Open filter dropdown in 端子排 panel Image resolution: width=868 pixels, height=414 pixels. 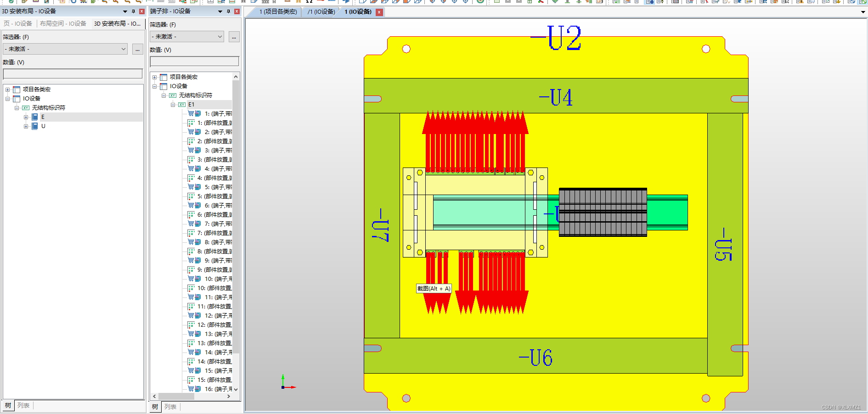[x=220, y=37]
